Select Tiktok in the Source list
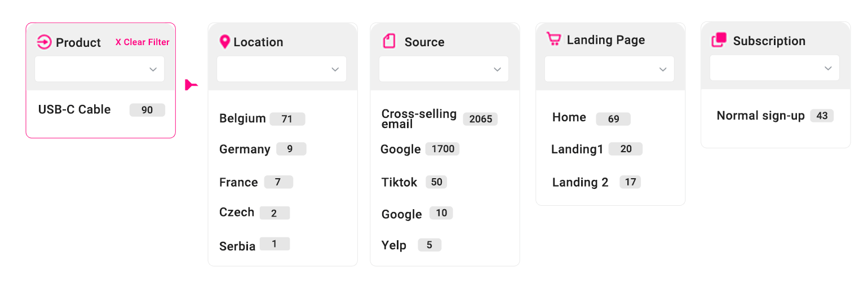Screen dimensions: 868x287 click(x=414, y=182)
